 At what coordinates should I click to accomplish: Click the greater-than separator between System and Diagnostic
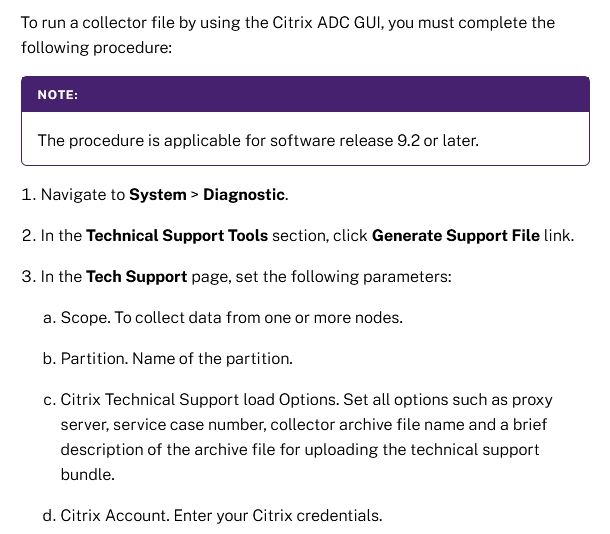(x=194, y=195)
